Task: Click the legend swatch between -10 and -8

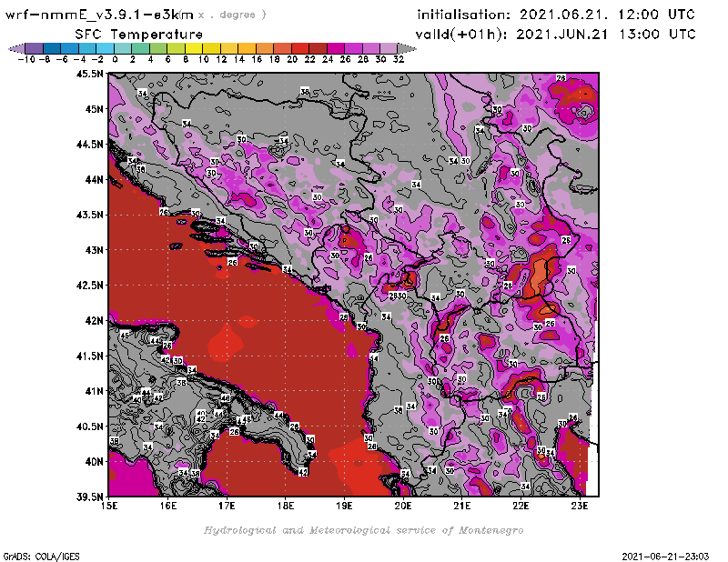Action: [35, 48]
